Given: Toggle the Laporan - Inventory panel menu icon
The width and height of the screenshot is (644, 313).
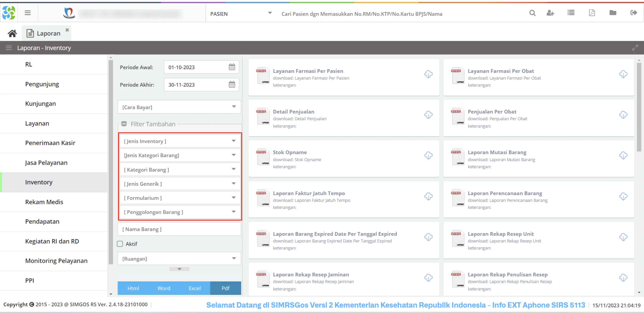Looking at the screenshot, I should tap(9, 47).
